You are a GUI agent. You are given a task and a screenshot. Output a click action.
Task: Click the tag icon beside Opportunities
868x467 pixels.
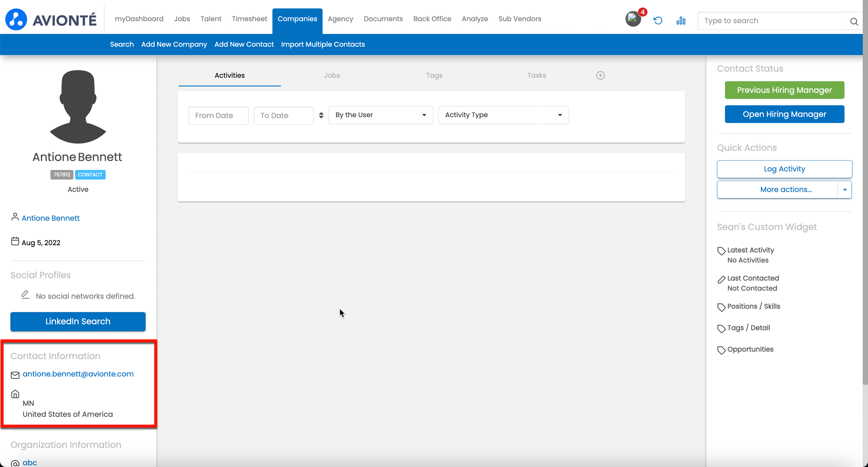point(721,350)
